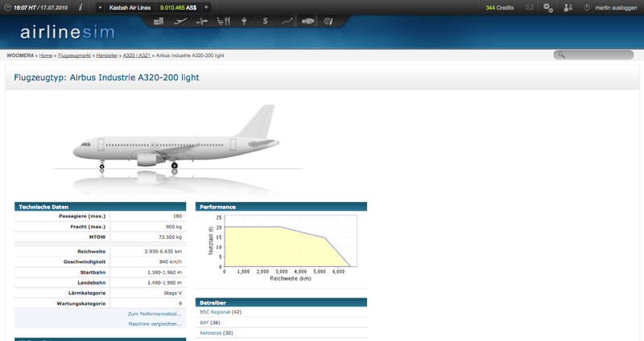
Task: Open Maschine vergleichen link
Action: (x=155, y=324)
